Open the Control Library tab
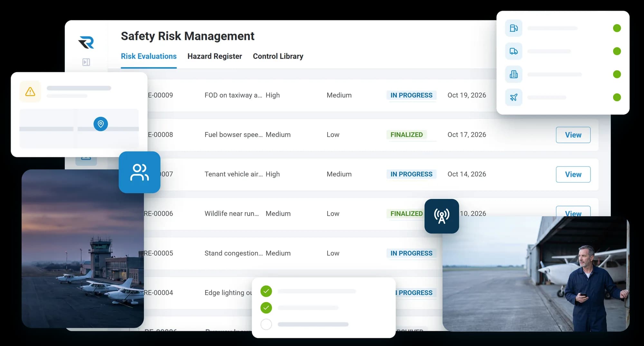Viewport: 644px width, 346px height. coord(278,56)
